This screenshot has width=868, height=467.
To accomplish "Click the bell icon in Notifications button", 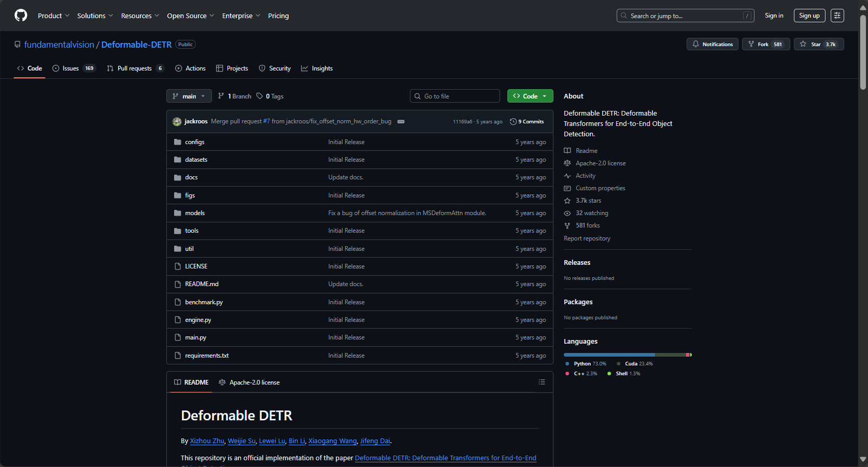I will (x=695, y=44).
